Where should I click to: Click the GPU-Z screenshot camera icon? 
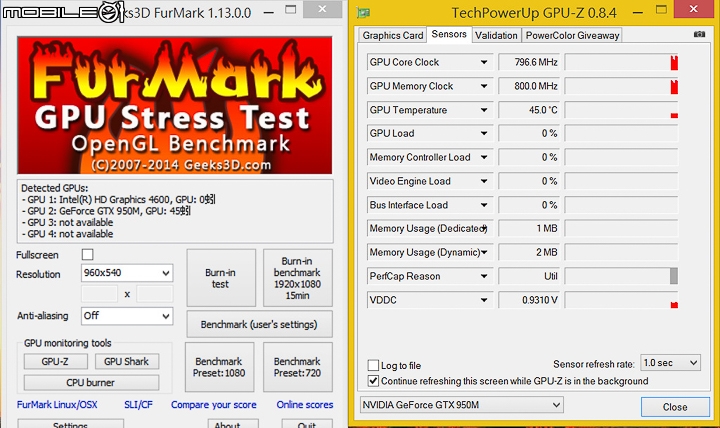(699, 34)
